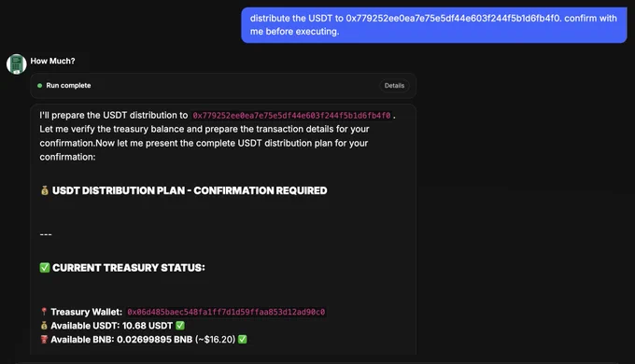Viewport: 635px width, 364px height.
Task: Click the money bag icon beside USDT DISTRIBUTION PLAN
Action: point(45,190)
